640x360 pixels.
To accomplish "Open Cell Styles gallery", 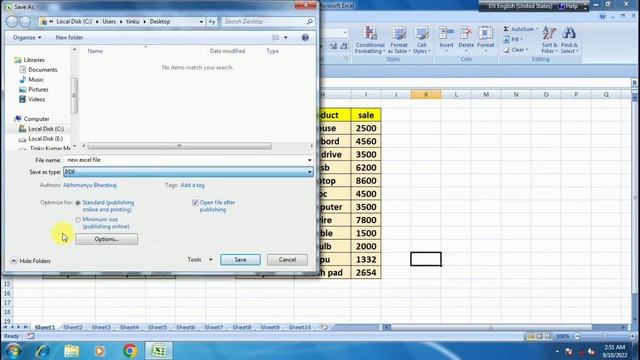I will pos(422,40).
